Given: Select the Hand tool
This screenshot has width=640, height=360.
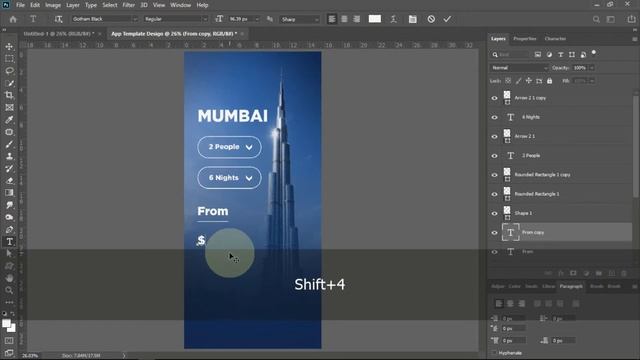Looking at the screenshot, I should coord(9,278).
